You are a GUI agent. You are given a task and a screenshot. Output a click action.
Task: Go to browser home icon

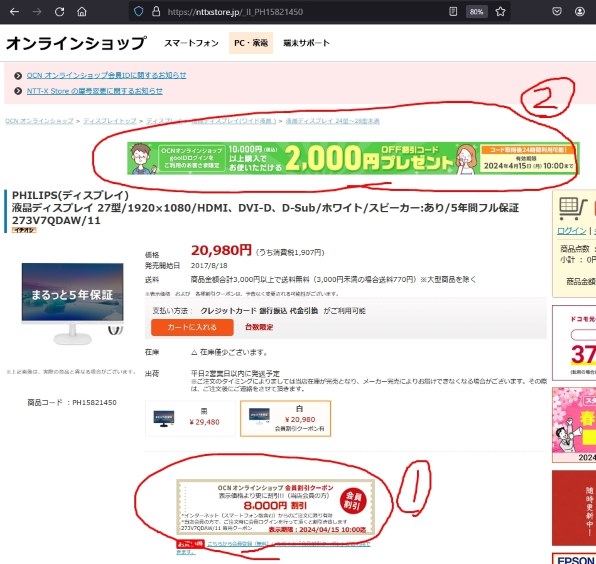[x=82, y=11]
